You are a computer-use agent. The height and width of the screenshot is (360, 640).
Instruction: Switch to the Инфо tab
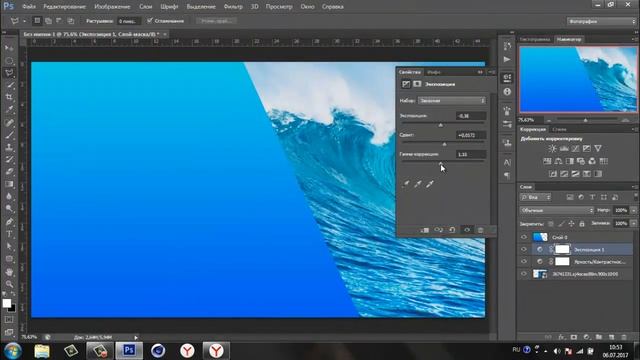[434, 72]
